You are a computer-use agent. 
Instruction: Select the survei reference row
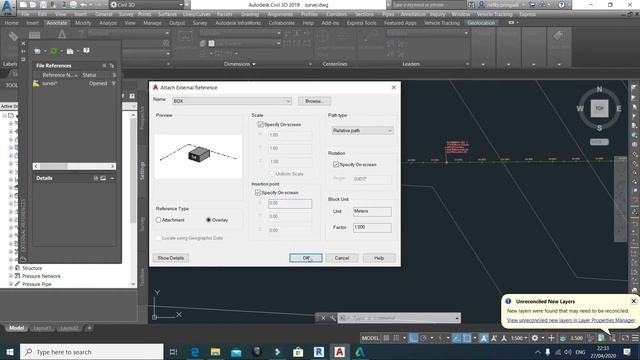(x=74, y=83)
